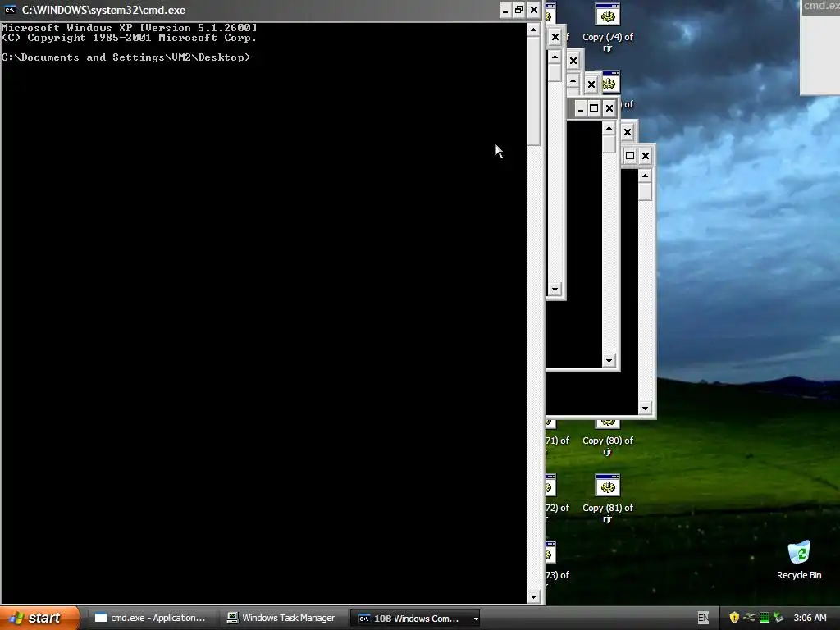Restore down the front cmd.exe window
This screenshot has height=630, width=840.
click(519, 10)
